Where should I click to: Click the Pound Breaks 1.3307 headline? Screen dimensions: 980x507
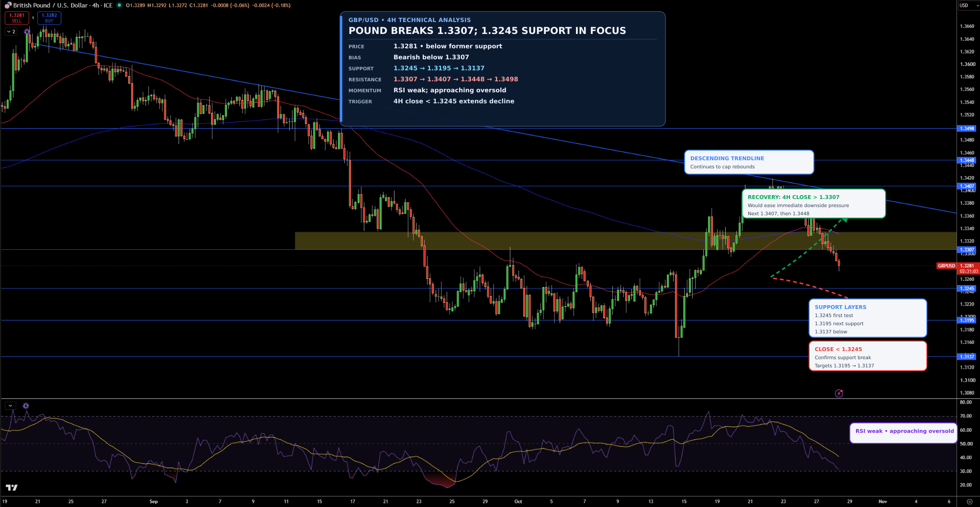point(487,31)
